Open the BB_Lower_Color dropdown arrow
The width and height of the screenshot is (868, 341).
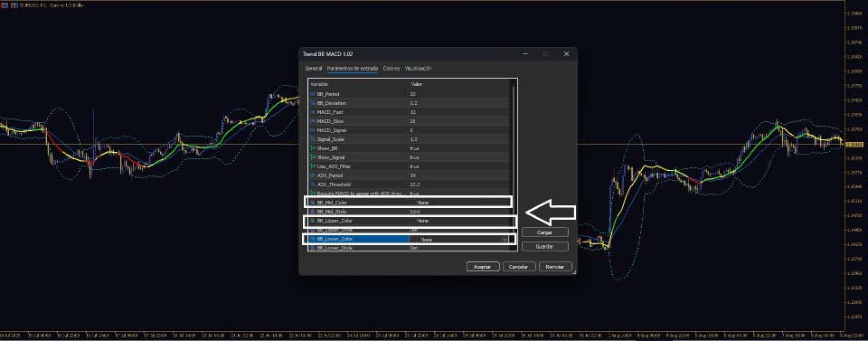(504, 239)
